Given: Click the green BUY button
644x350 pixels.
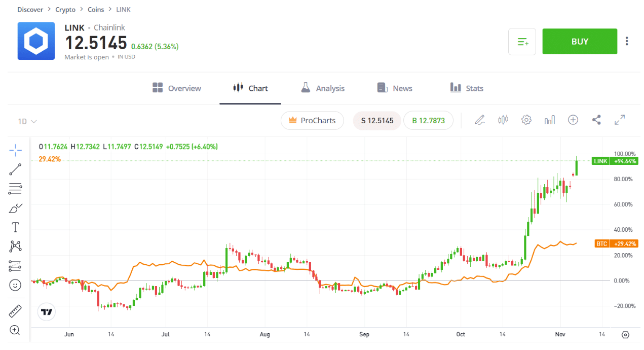Looking at the screenshot, I should pos(580,42).
